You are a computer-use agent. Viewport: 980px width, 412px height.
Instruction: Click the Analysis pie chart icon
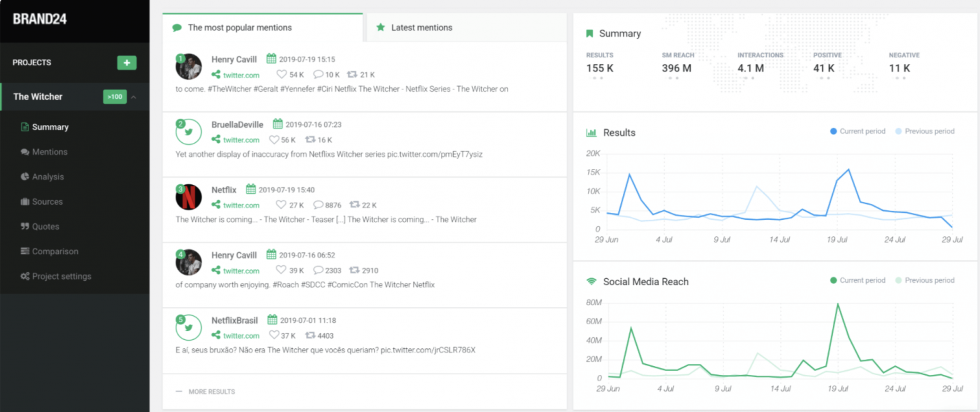[x=25, y=177]
